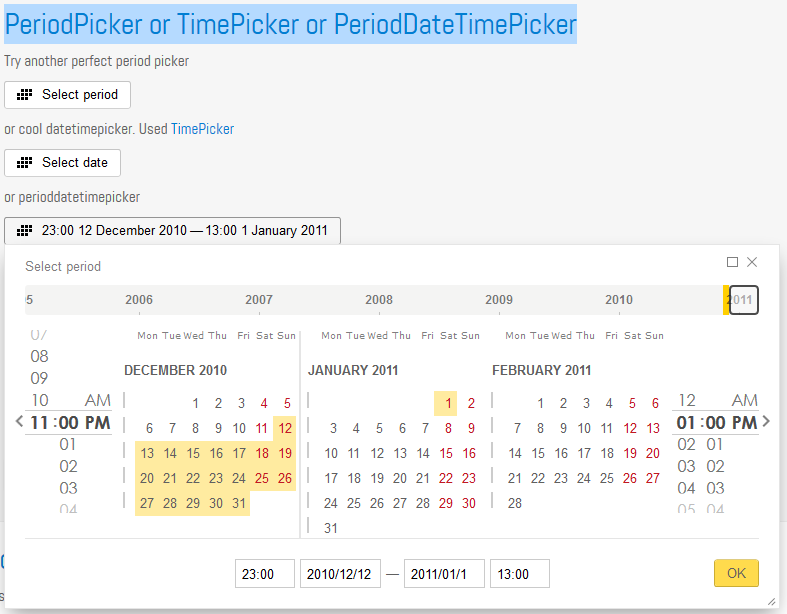Open the TimePicker link
Image resolution: width=787 pixels, height=614 pixels.
[x=202, y=129]
